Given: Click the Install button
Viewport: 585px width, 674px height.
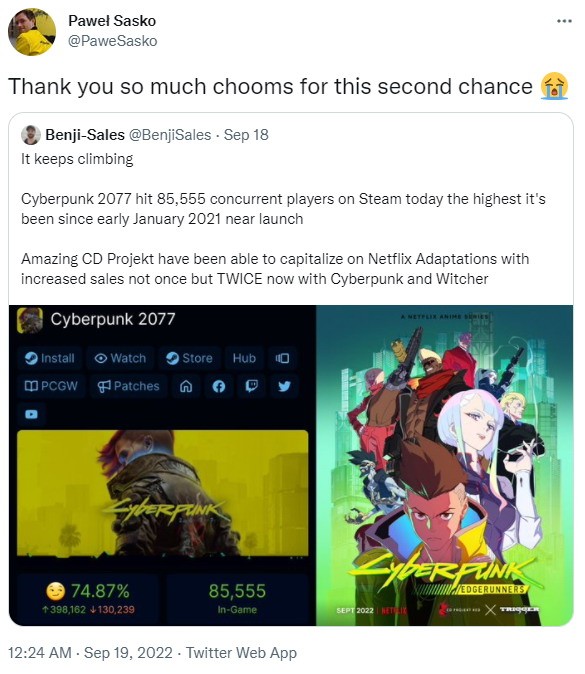Looking at the screenshot, I should click(50, 358).
